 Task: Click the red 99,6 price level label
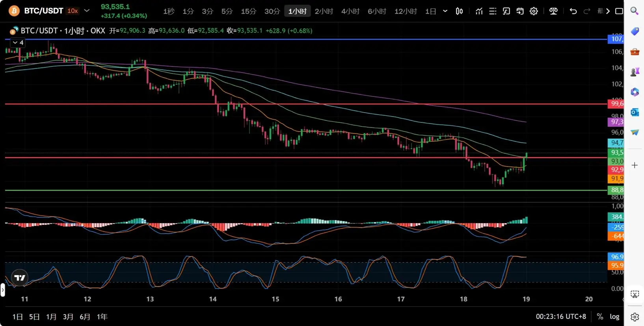click(616, 104)
